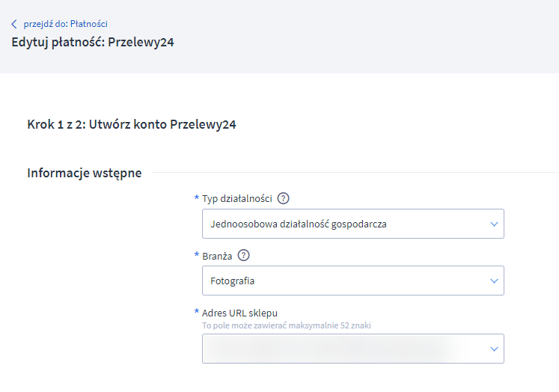Click help icon beside Branża
Viewport: 559px width, 392px height.
[x=243, y=255]
